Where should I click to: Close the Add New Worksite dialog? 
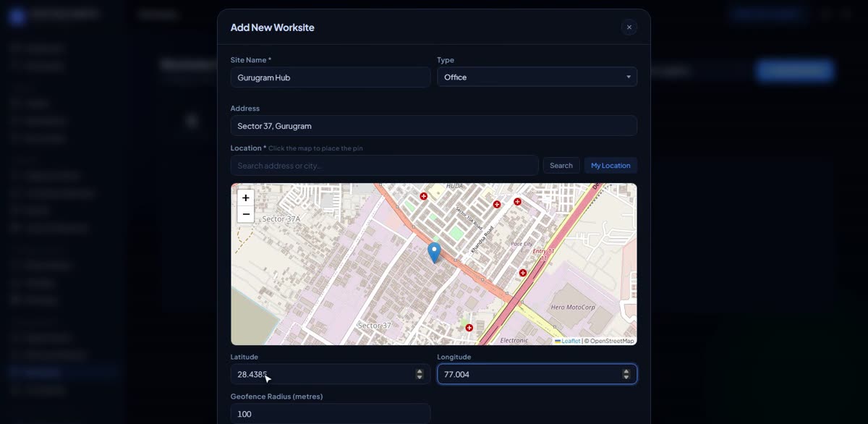click(x=629, y=27)
